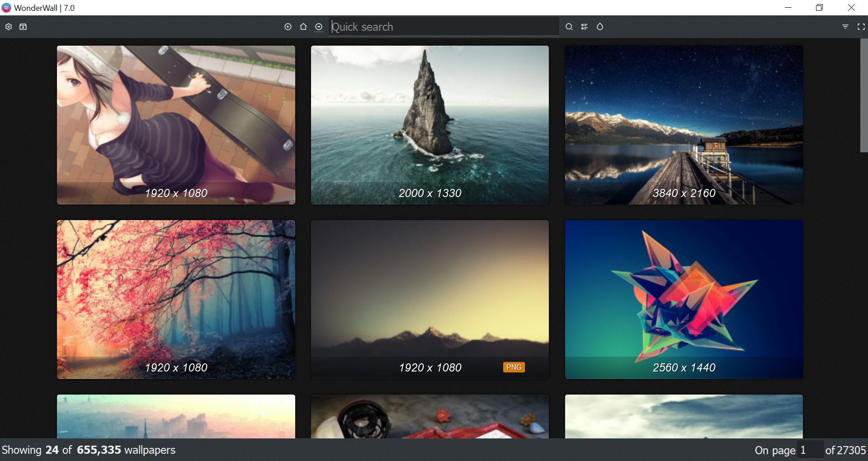Click the PNG format badge

point(514,367)
